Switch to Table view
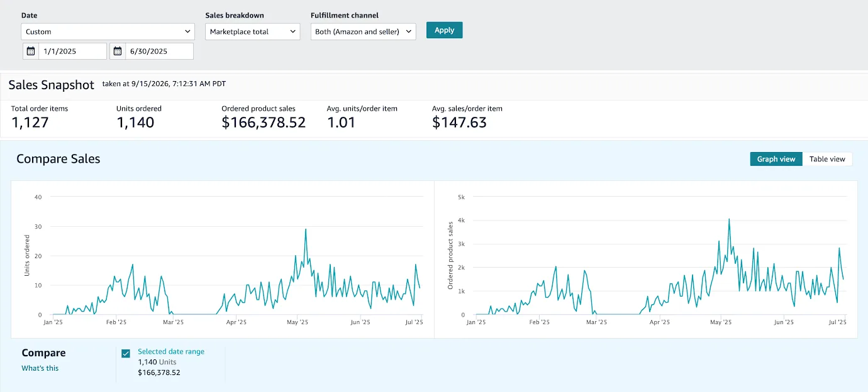 [x=827, y=159]
